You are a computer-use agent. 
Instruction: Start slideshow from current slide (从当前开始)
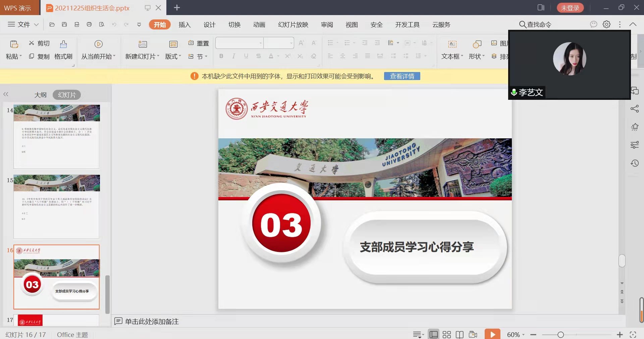point(98,44)
